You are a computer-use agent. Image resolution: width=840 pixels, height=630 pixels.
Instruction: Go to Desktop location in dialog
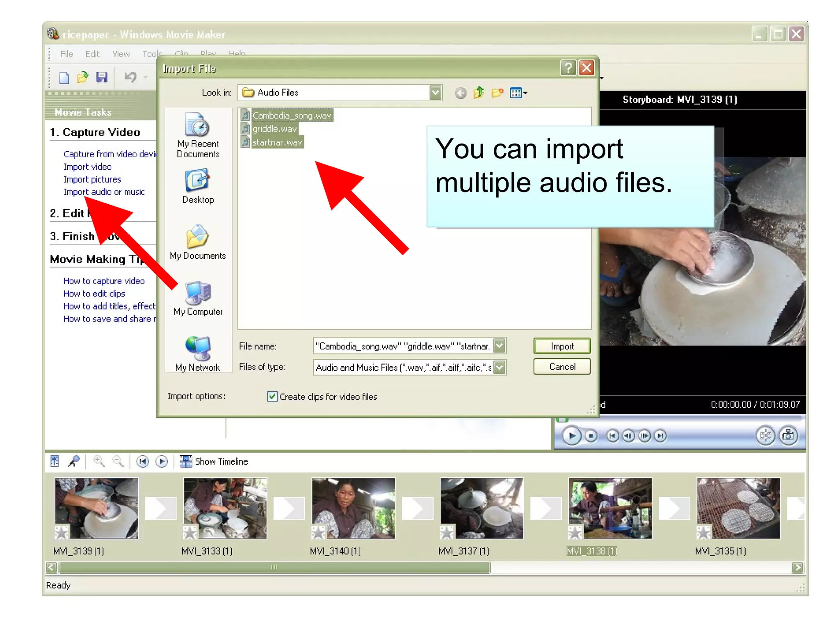click(198, 186)
